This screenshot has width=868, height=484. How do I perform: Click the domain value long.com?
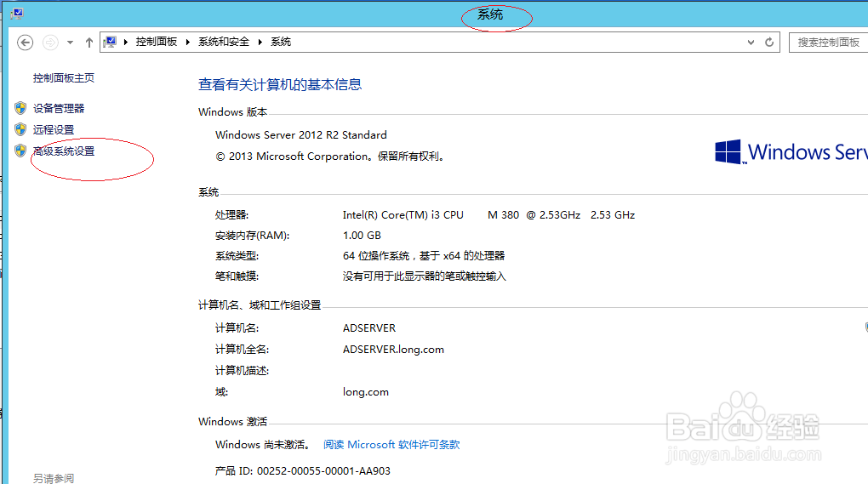[366, 392]
